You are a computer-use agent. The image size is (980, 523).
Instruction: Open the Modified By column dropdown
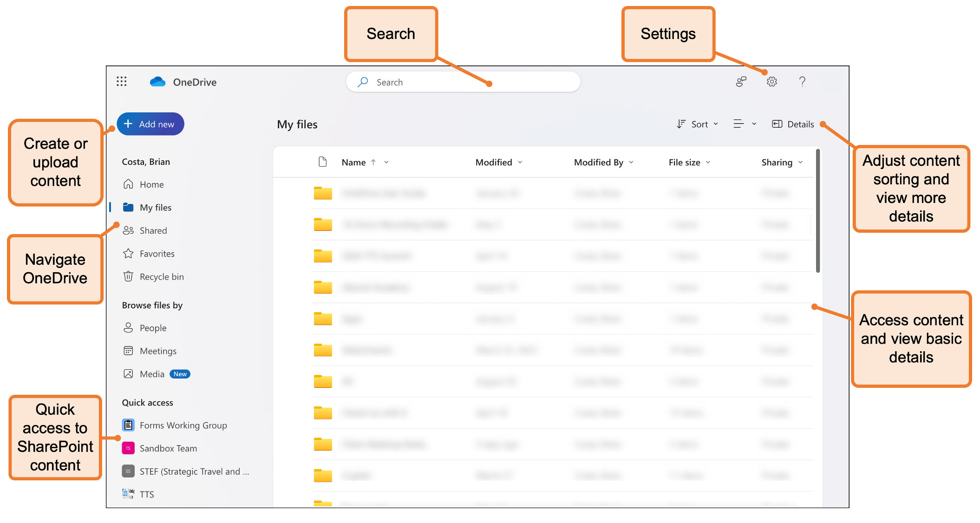[603, 162]
